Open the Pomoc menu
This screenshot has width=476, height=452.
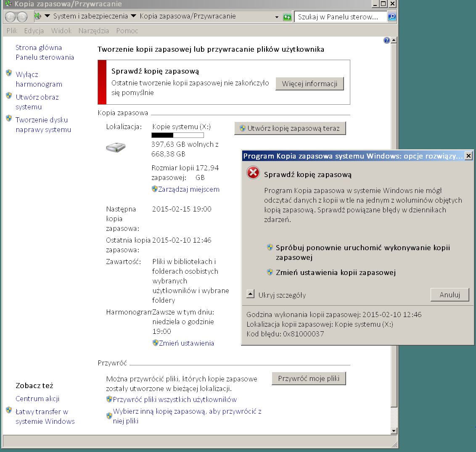click(127, 31)
